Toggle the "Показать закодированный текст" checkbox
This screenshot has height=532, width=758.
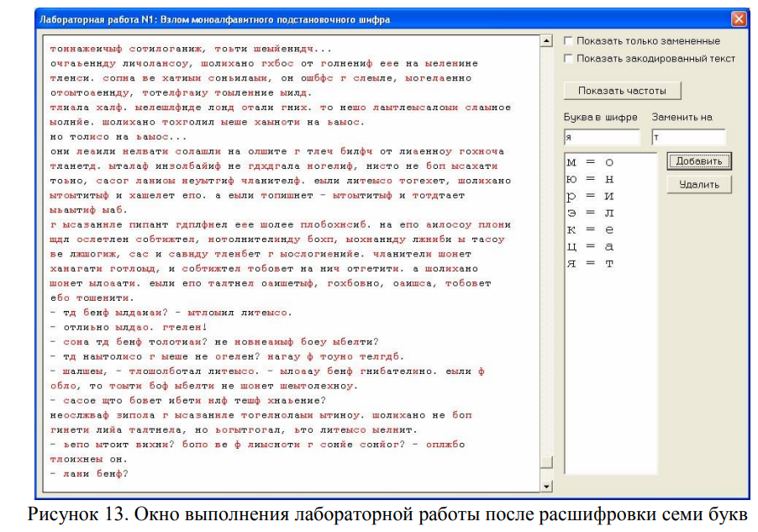tap(570, 58)
